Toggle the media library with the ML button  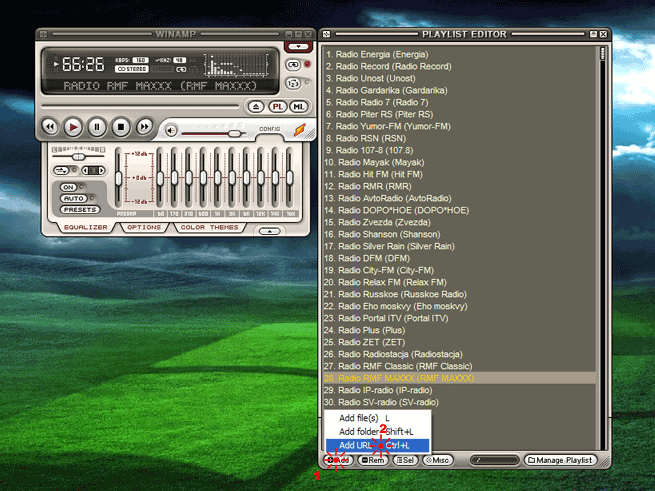298,107
